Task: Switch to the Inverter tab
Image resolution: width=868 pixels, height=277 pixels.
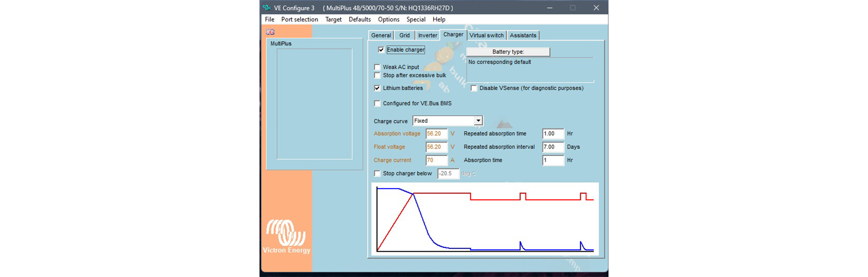Action: coord(427,35)
